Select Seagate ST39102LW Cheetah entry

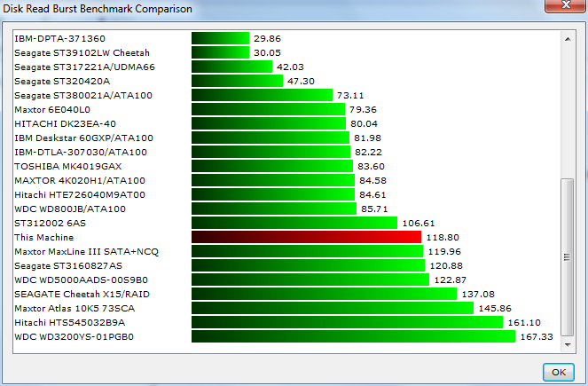point(82,53)
